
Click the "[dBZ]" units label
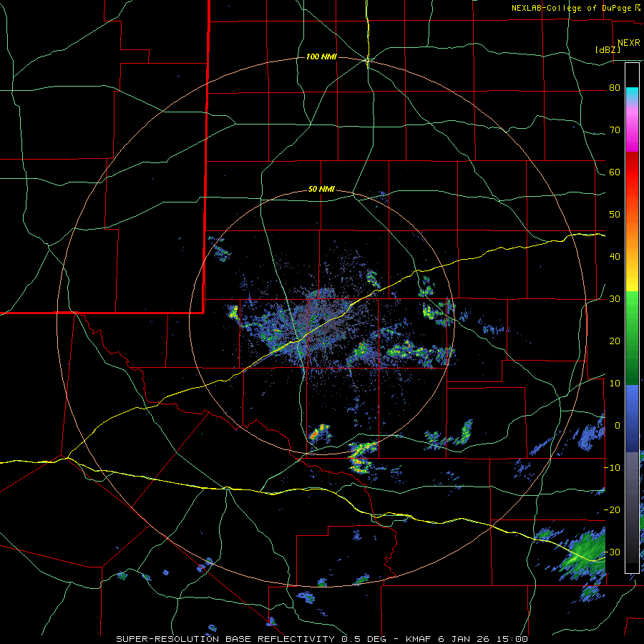tap(608, 49)
